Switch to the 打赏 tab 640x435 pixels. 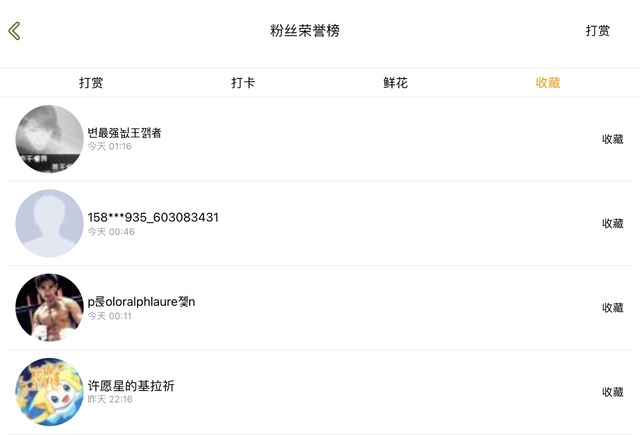point(91,83)
